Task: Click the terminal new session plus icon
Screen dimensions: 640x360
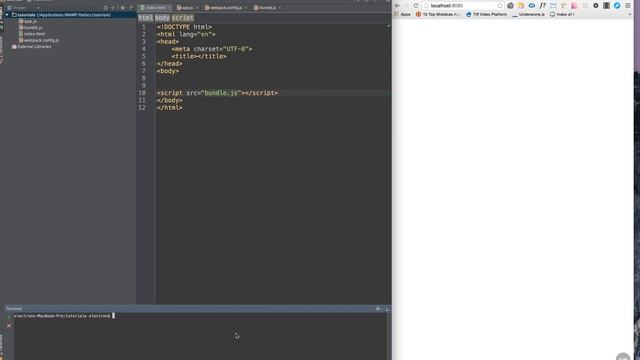Action: [x=9, y=317]
